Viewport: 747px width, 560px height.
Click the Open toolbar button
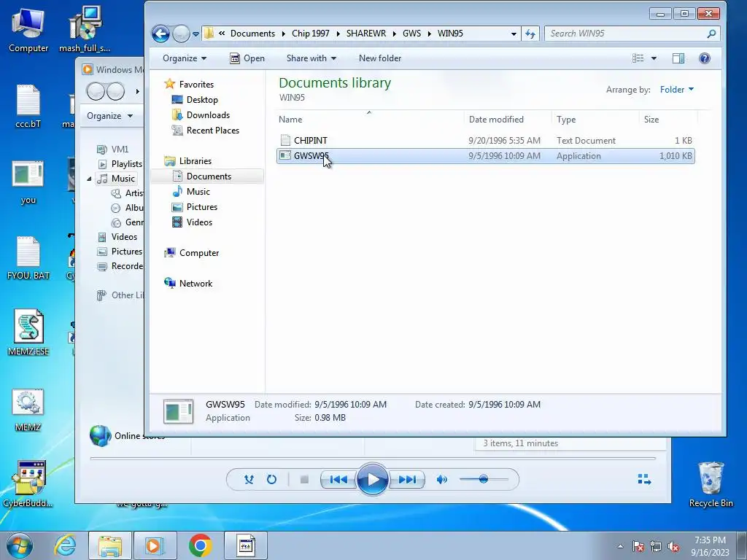tap(247, 58)
